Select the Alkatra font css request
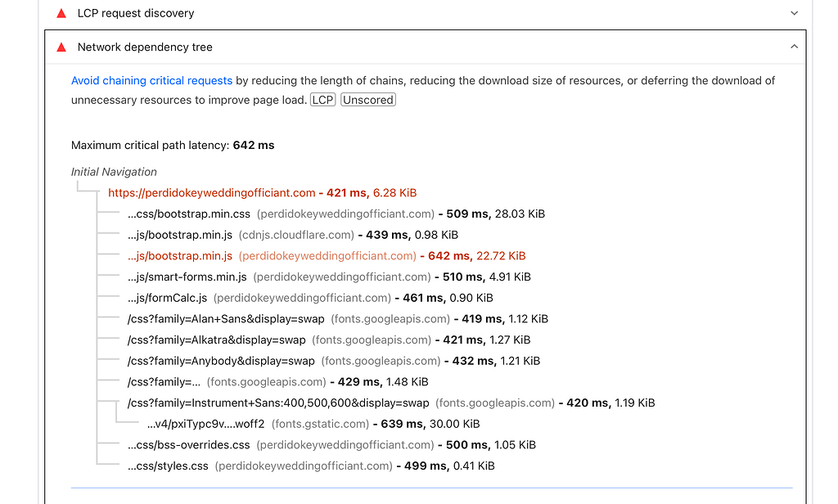Image resolution: width=838 pixels, height=504 pixels. 329,340
